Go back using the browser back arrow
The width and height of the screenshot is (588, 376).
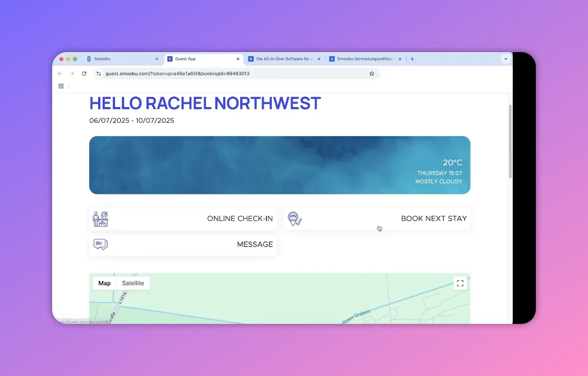[x=60, y=73]
